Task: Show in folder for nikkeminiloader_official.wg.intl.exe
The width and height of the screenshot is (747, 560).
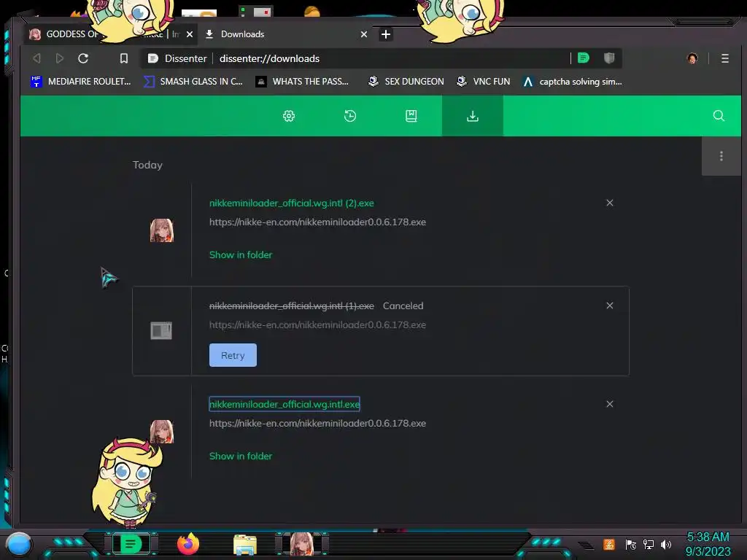Action: 241,456
